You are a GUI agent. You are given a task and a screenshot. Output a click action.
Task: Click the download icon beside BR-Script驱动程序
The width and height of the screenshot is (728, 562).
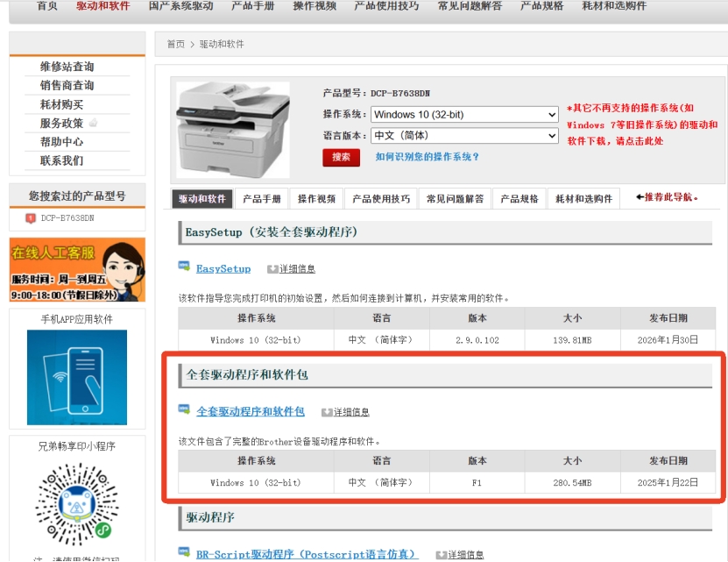[184, 552]
